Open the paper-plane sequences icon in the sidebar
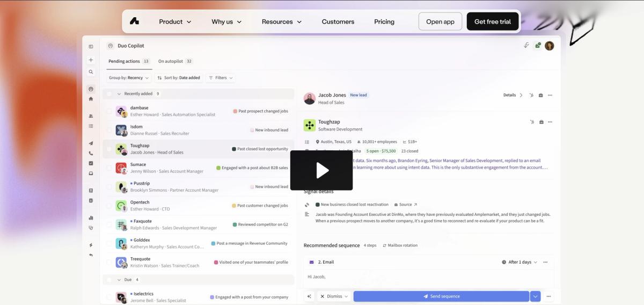The height and width of the screenshot is (305, 644). coord(91,143)
